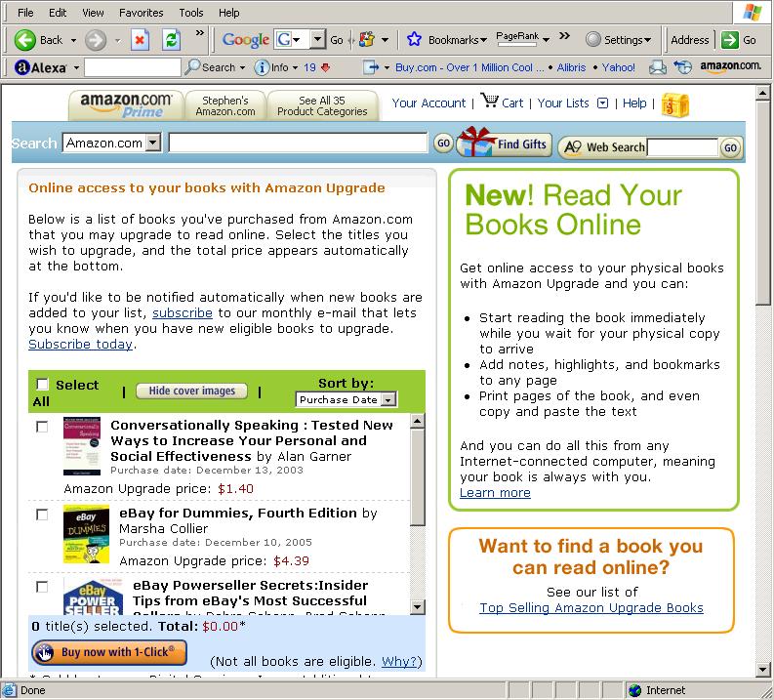Check the Select All checkbox
This screenshot has width=774, height=700.
pyautogui.click(x=42, y=384)
